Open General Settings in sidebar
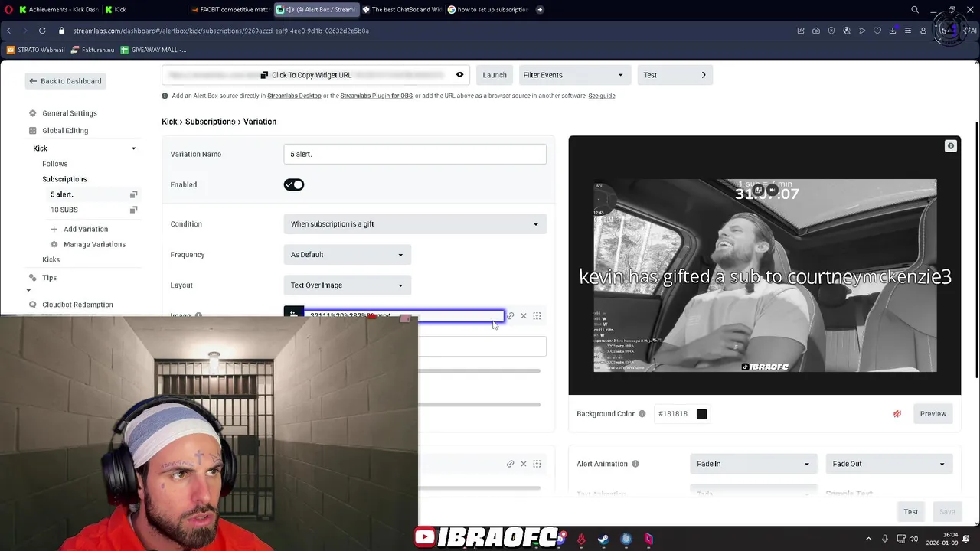 pos(69,113)
